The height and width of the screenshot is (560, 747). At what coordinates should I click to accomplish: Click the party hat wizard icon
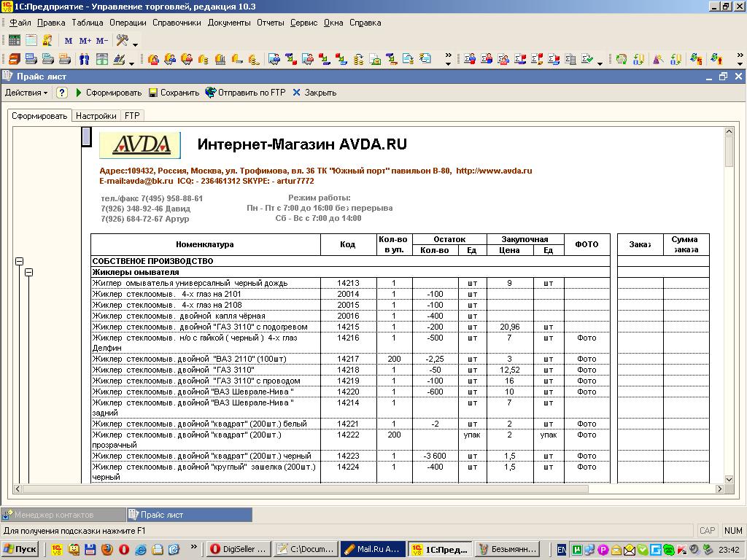(659, 59)
